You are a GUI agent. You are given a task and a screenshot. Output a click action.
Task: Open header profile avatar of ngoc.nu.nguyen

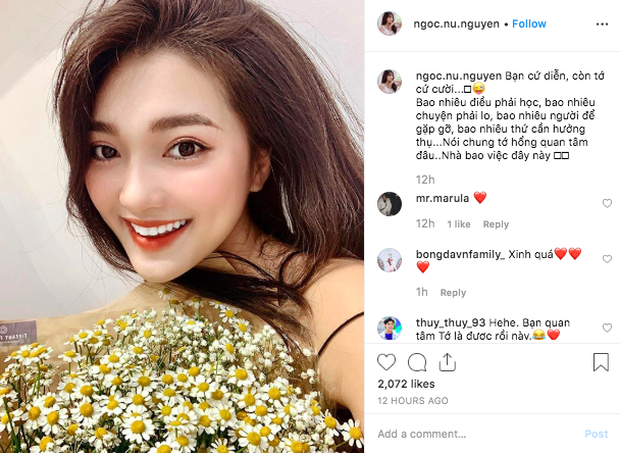click(389, 23)
